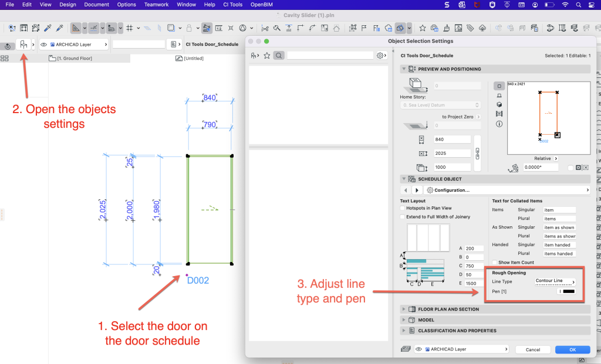Show the preview picture icon

pos(499,114)
